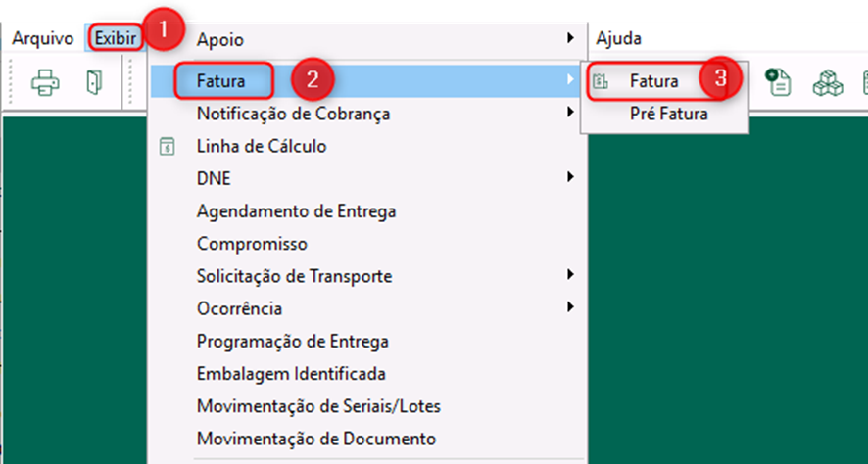
Task: Expand the DNE submenu arrow
Action: pos(570,177)
